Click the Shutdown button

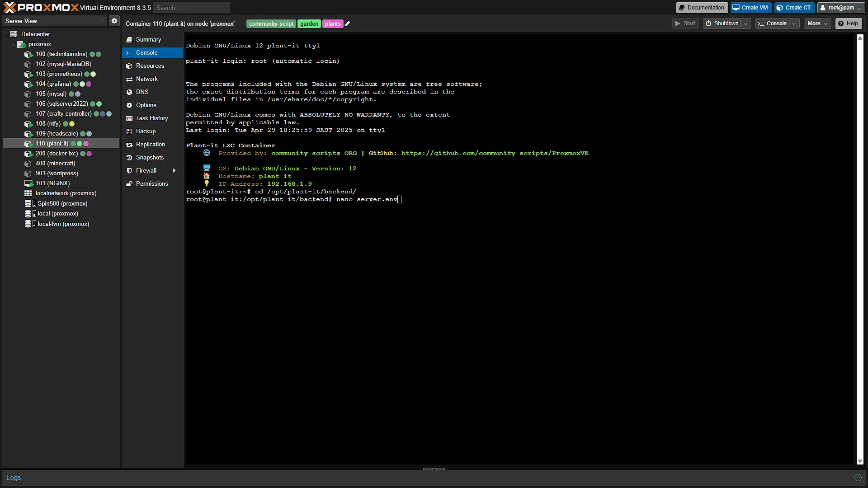(722, 23)
